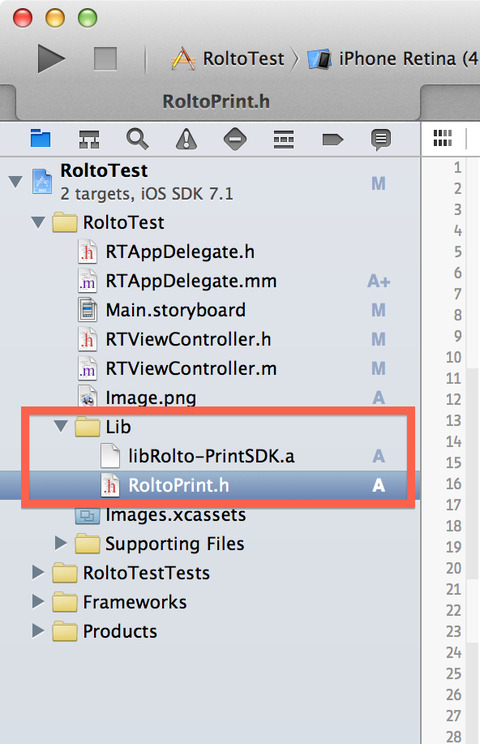Open the Test navigator diamond icon
Viewport: 480px width, 744px height.
(235, 139)
